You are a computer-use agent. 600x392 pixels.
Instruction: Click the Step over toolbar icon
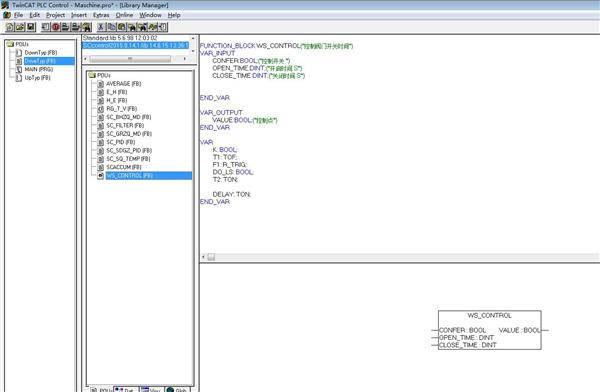66,27
